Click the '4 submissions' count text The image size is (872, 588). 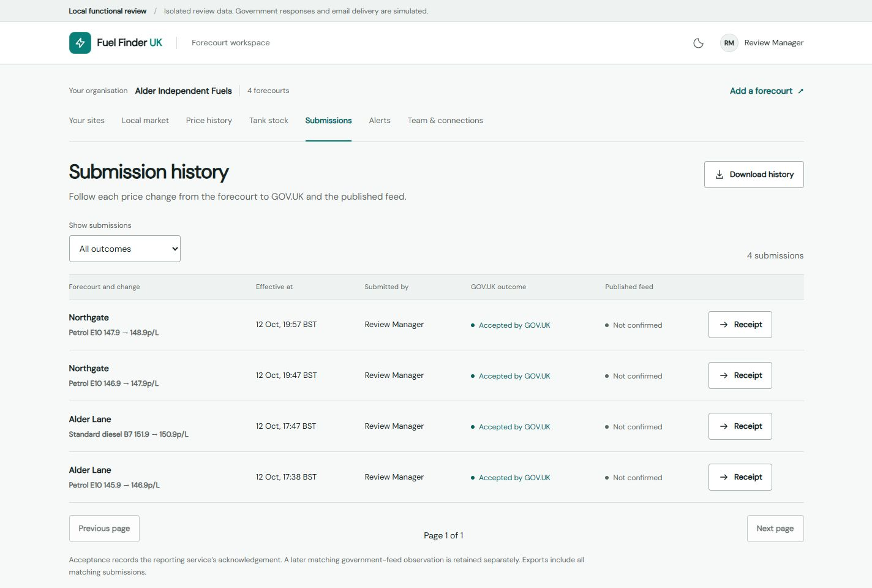[x=775, y=255]
